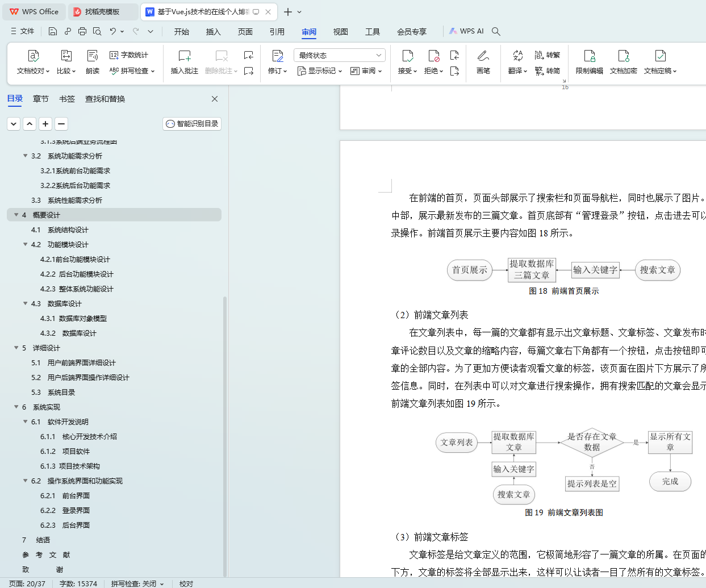
Task: Jump to 参考文献 in outline
Action: [x=46, y=554]
